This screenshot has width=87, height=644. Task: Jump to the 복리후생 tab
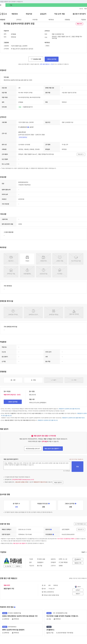(x=51, y=20)
